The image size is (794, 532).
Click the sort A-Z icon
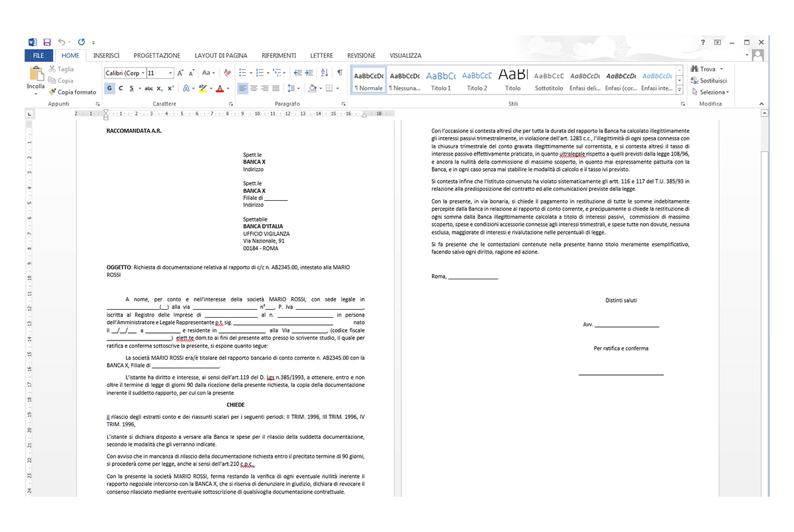coord(325,73)
